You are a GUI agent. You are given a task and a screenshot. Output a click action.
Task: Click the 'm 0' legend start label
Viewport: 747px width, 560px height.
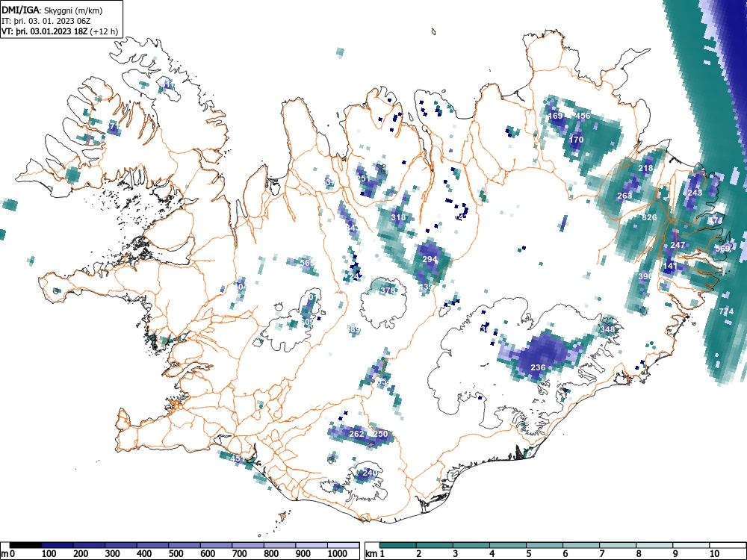[8, 554]
